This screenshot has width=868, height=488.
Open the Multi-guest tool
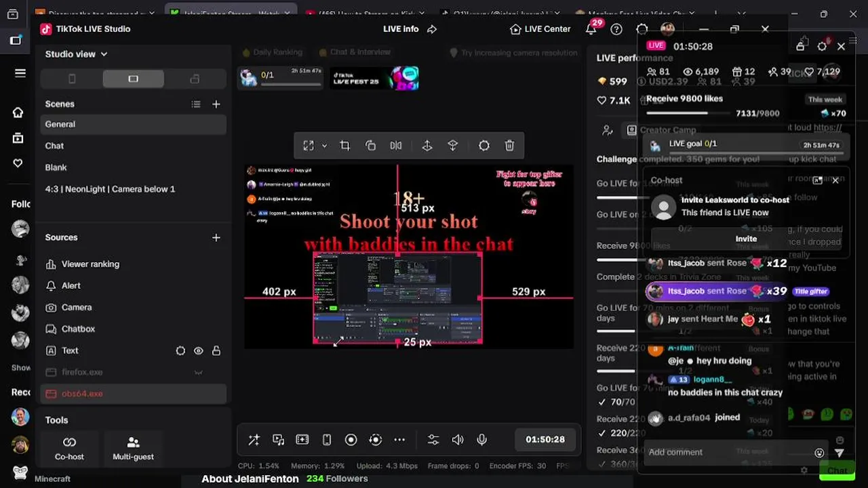tap(133, 449)
